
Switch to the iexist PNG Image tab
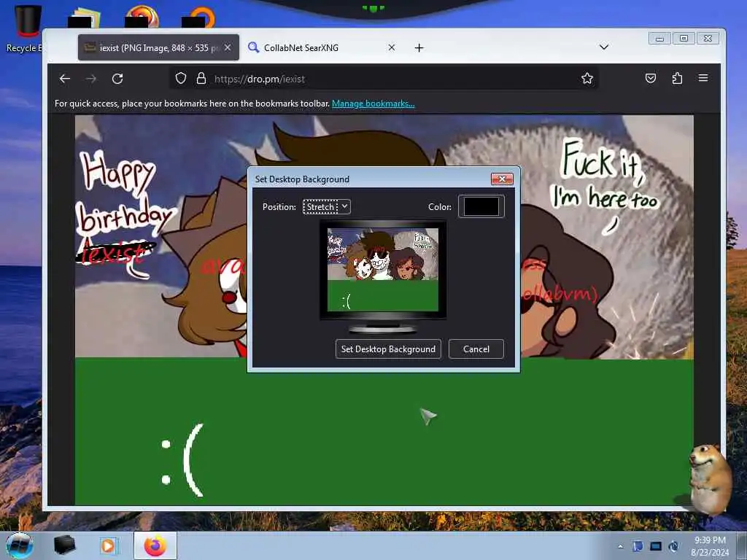click(158, 47)
